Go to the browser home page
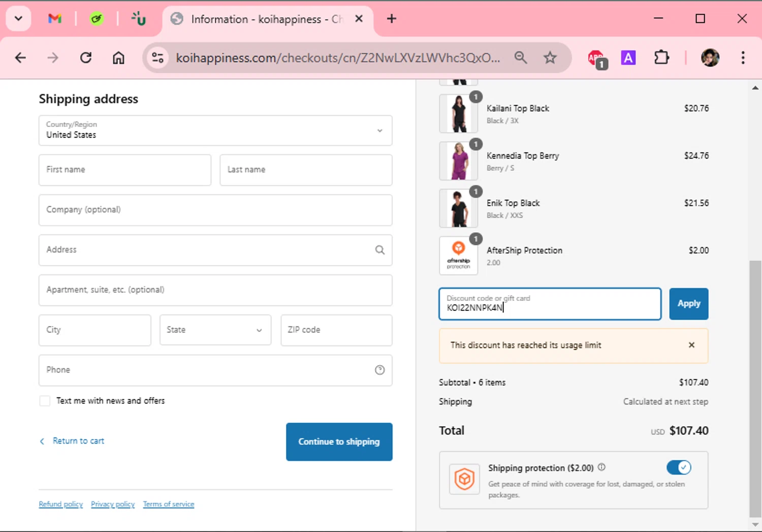The image size is (762, 532). coord(118,58)
